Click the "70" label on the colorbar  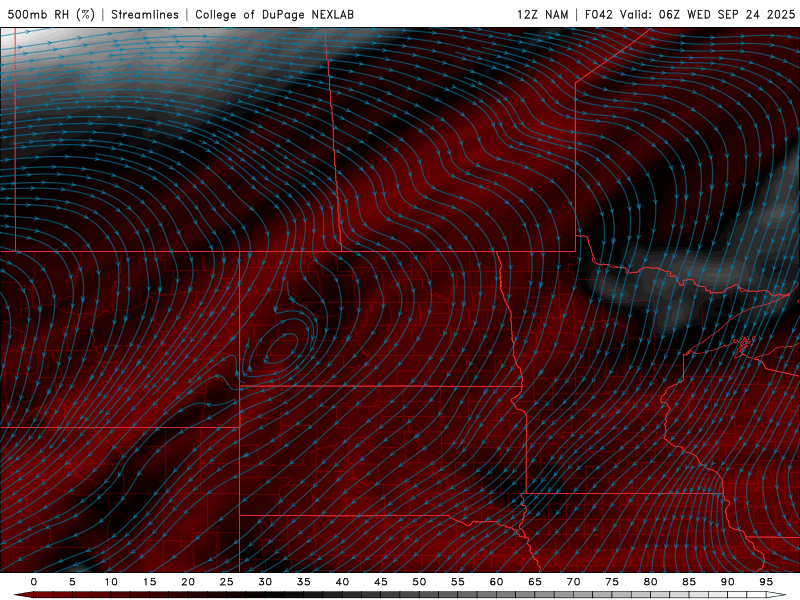573,582
